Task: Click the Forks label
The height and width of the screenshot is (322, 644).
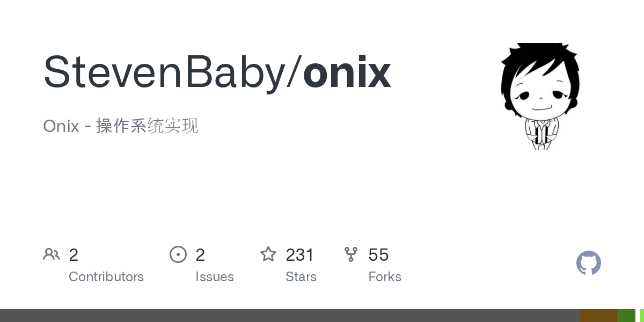Action: pyautogui.click(x=385, y=277)
